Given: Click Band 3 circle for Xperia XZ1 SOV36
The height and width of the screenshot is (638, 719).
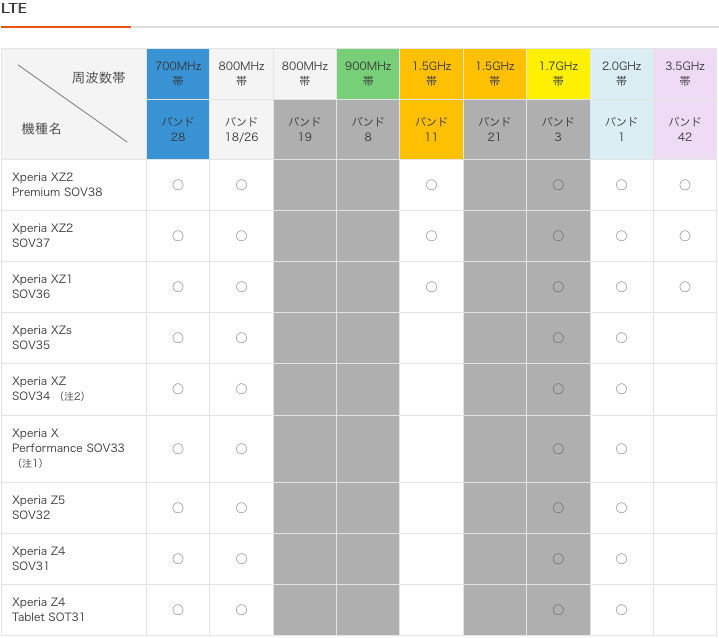Looking at the screenshot, I should click(x=558, y=287).
